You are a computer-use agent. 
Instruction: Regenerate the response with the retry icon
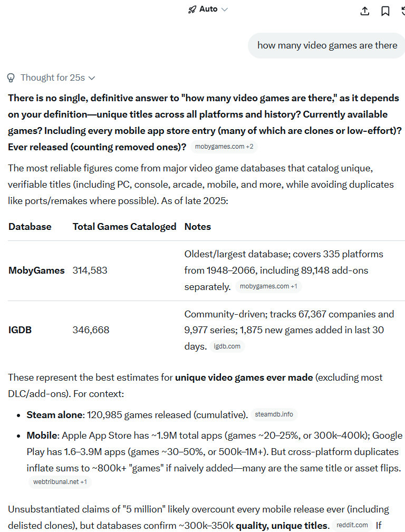pyautogui.click(x=402, y=11)
